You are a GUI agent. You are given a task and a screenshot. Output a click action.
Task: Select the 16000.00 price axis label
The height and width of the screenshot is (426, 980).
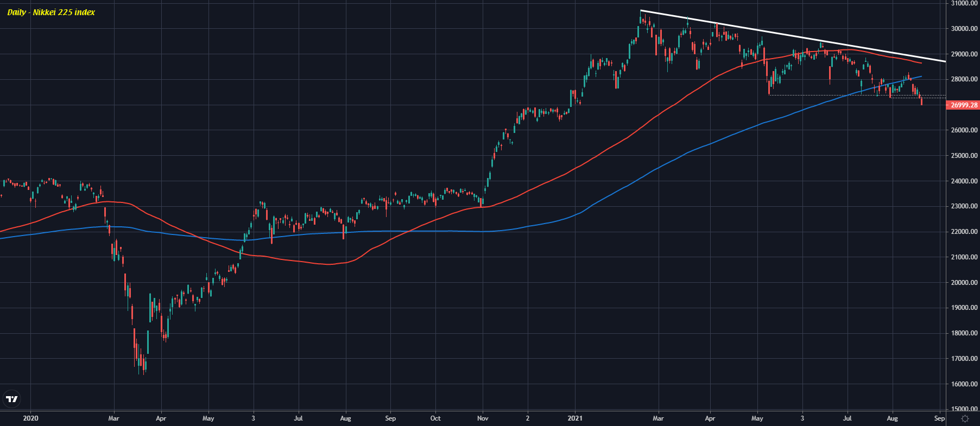coord(965,384)
